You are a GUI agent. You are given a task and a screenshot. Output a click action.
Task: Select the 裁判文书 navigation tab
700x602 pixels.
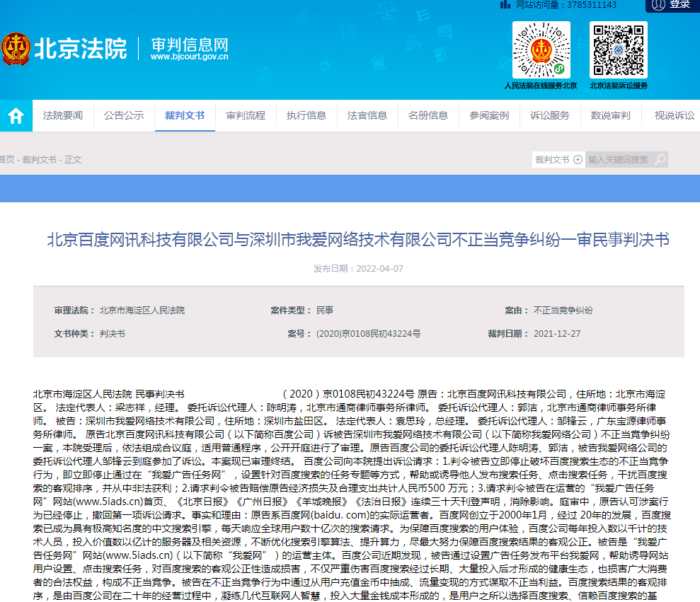[x=185, y=115]
